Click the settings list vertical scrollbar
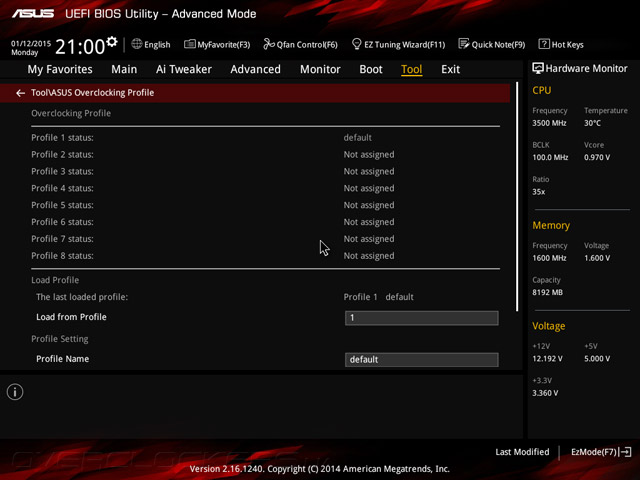Viewport: 640px width, 480px height. pos(517,197)
